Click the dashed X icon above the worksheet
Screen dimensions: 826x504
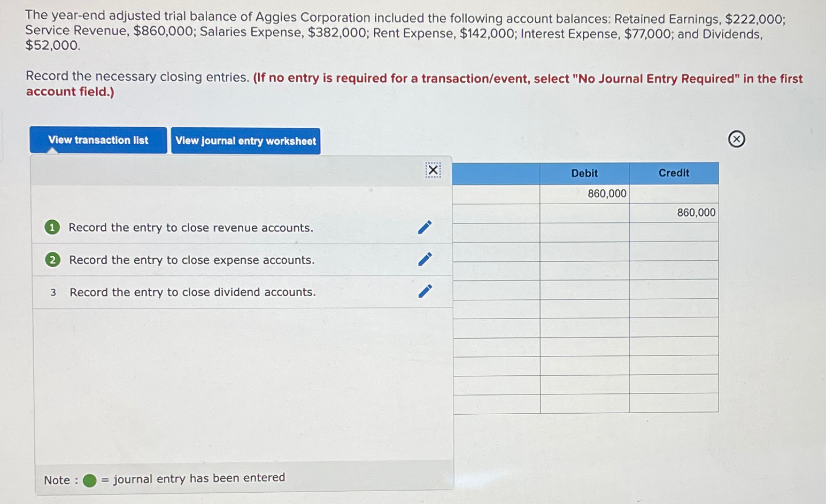point(432,170)
